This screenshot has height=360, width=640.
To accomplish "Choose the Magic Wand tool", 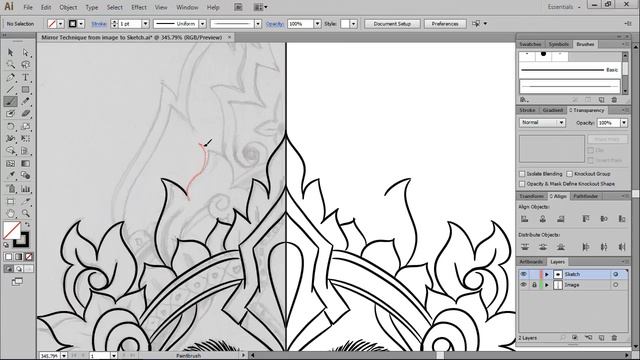I will [x=11, y=64].
